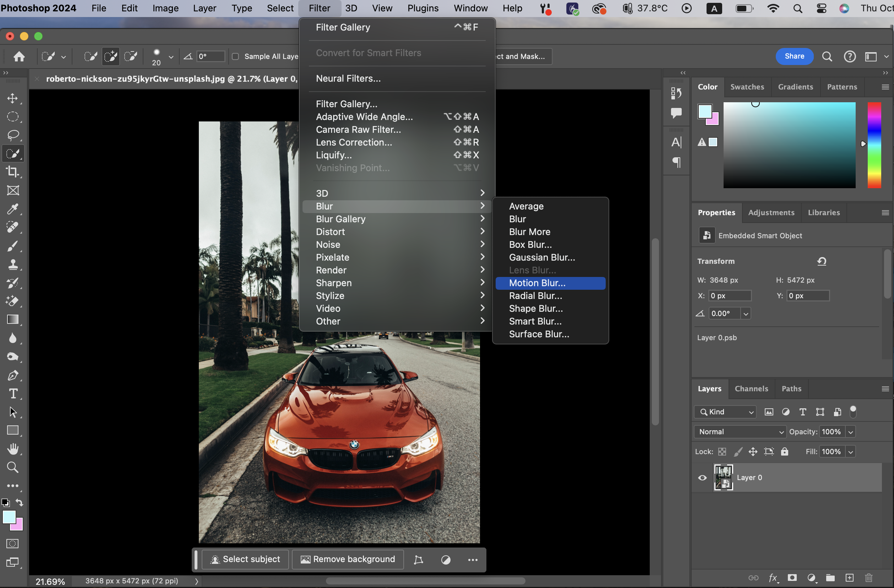Click the rainbow hue slider strip
Screen dimensions: 894x588
click(x=874, y=145)
